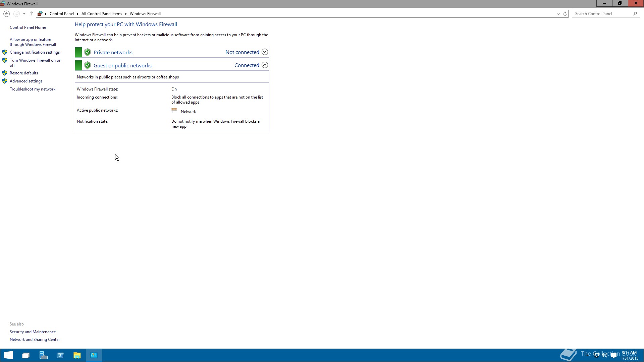The height and width of the screenshot is (362, 644).
Task: Click Control Panel breadcrumb segment
Action: (x=61, y=14)
